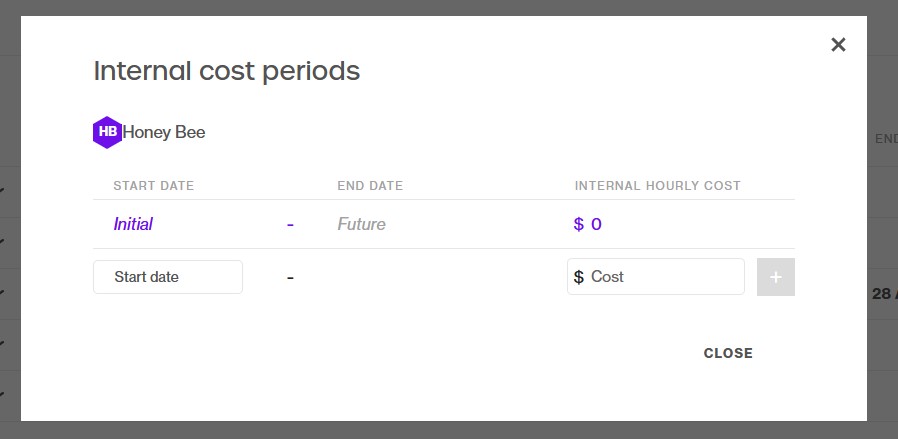Add the cost period with plus button
898x439 pixels.
tap(775, 277)
